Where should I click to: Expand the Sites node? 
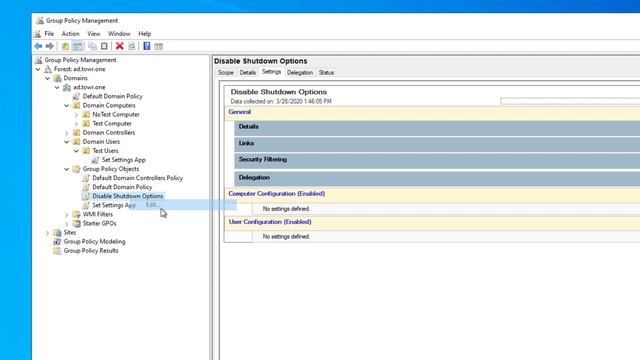(x=48, y=233)
